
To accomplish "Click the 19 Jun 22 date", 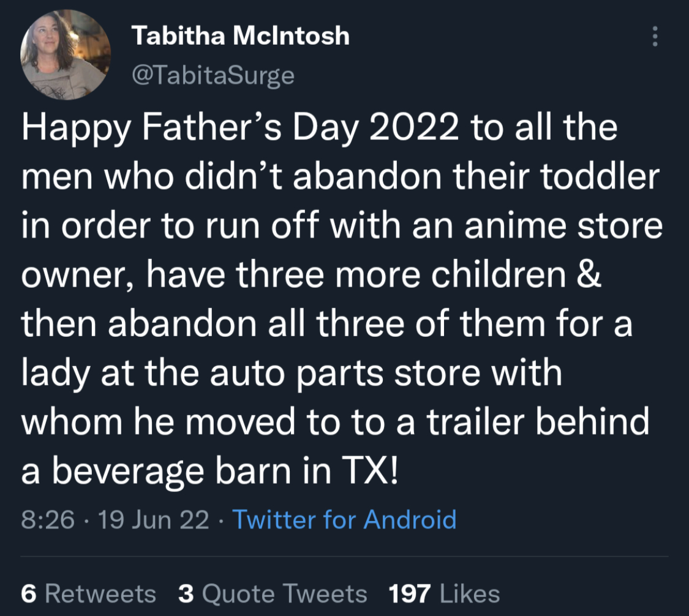I will coord(153,520).
